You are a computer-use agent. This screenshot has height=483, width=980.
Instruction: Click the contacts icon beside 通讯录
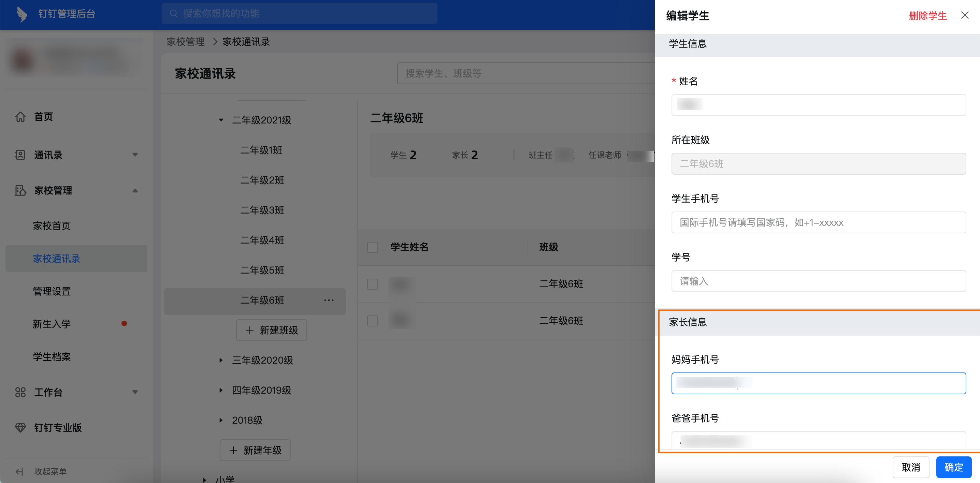click(20, 155)
